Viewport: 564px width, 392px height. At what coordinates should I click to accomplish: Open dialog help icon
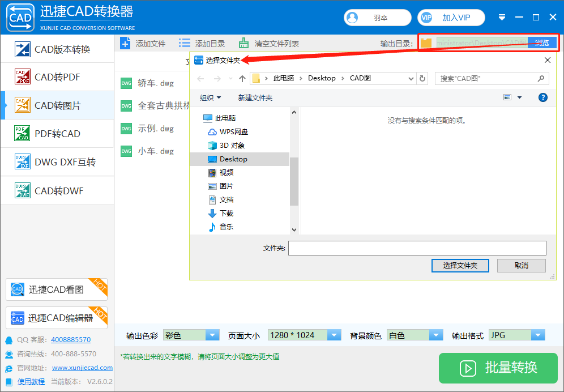(x=543, y=97)
